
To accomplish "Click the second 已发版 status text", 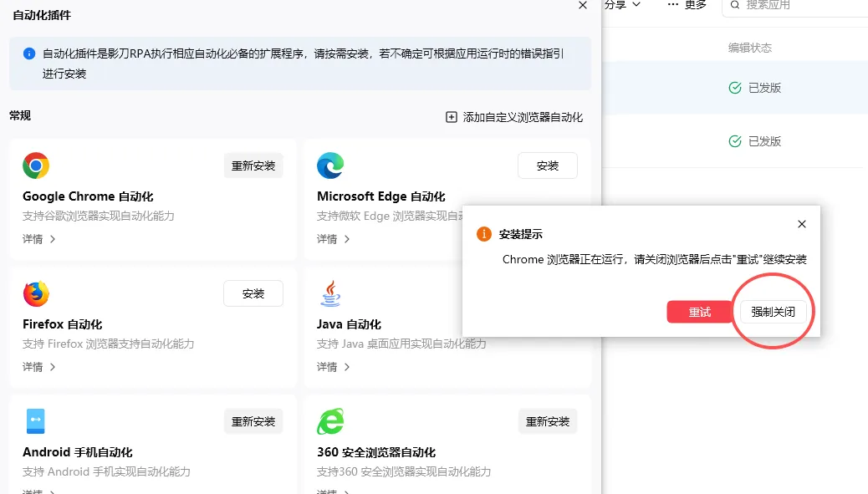I will click(x=764, y=141).
